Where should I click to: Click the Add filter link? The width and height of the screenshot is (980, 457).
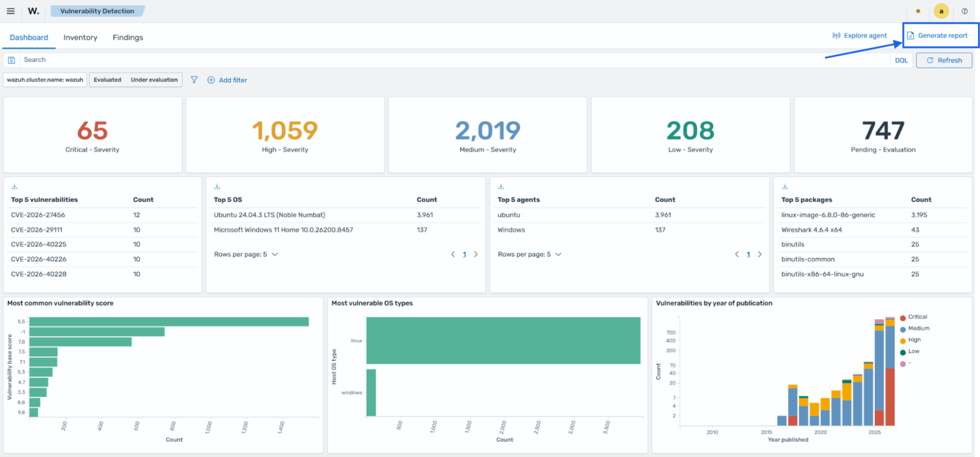[x=227, y=80]
